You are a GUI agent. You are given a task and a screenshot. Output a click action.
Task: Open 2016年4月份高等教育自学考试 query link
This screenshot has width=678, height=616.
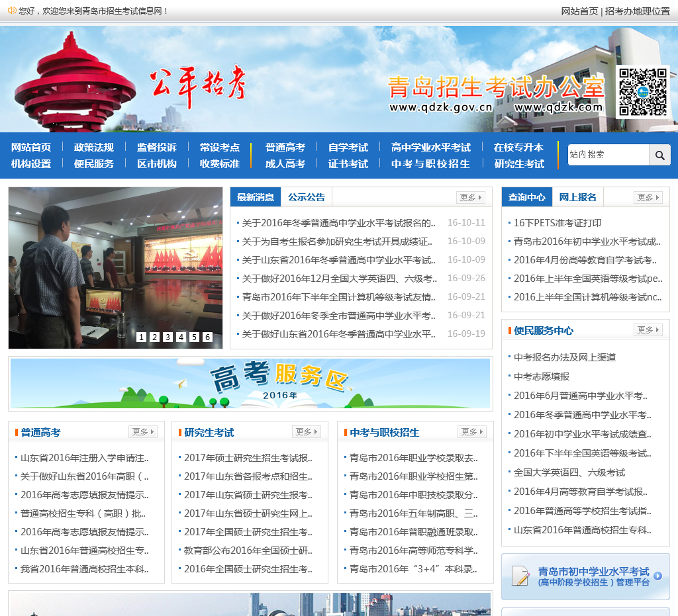pos(585,260)
